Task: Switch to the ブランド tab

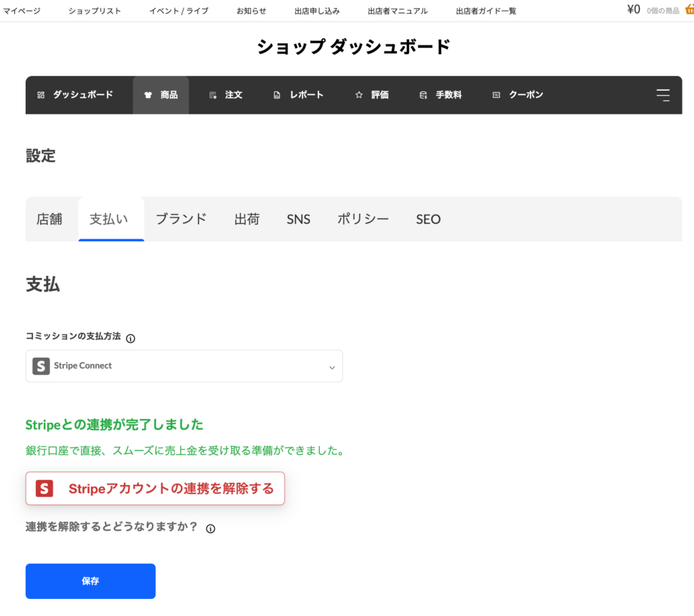Action: pyautogui.click(x=181, y=219)
